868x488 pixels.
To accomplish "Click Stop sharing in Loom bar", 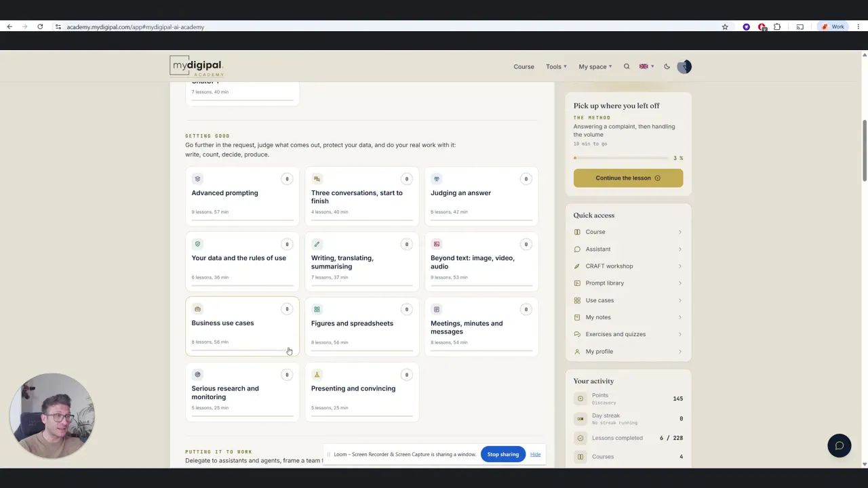I will (x=502, y=454).
